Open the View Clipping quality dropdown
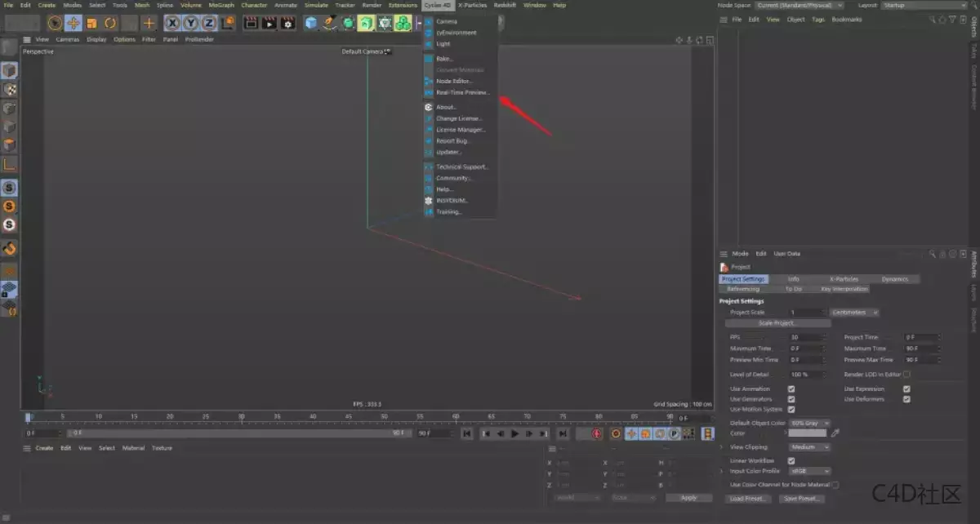 [809, 446]
